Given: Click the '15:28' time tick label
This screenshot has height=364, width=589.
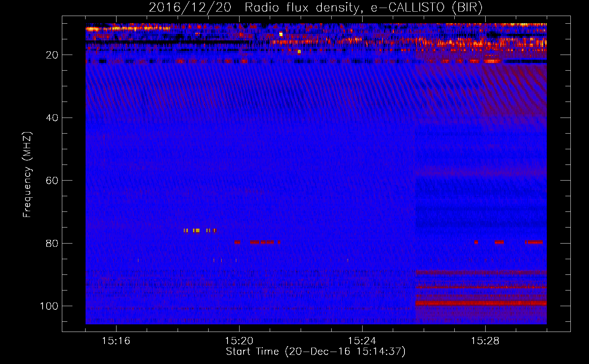Looking at the screenshot, I should (x=485, y=341).
